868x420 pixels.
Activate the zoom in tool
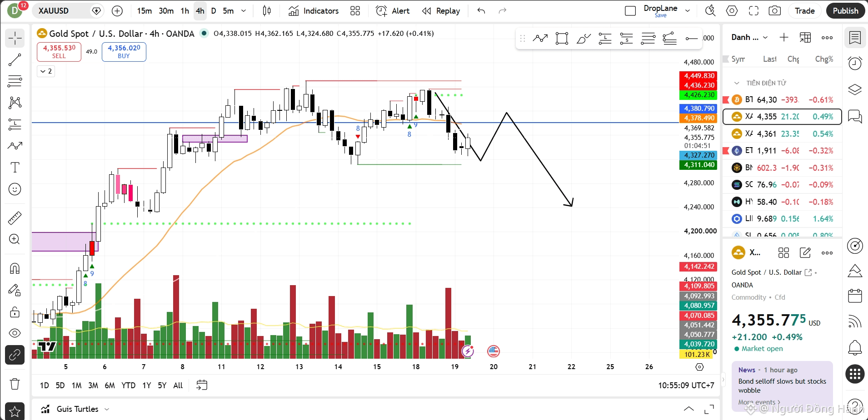click(15, 239)
